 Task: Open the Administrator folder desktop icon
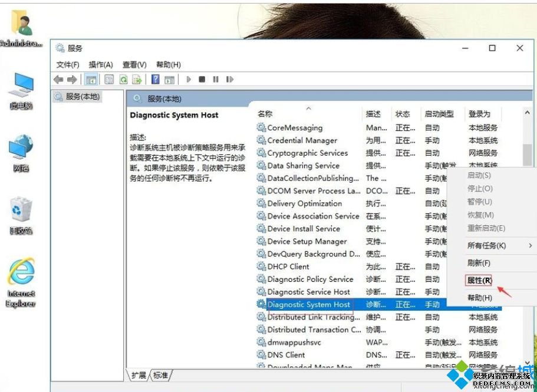21,29
